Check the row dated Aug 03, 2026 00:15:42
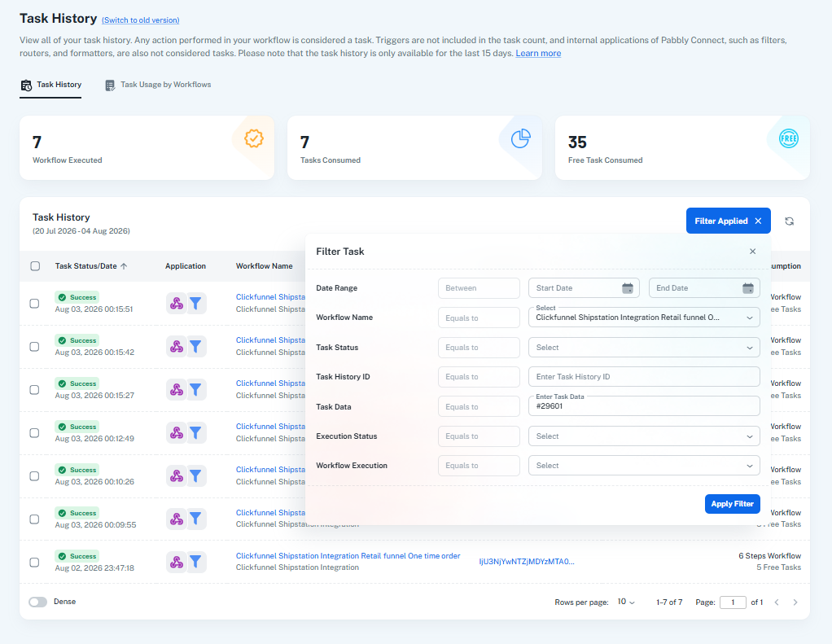 click(x=34, y=346)
